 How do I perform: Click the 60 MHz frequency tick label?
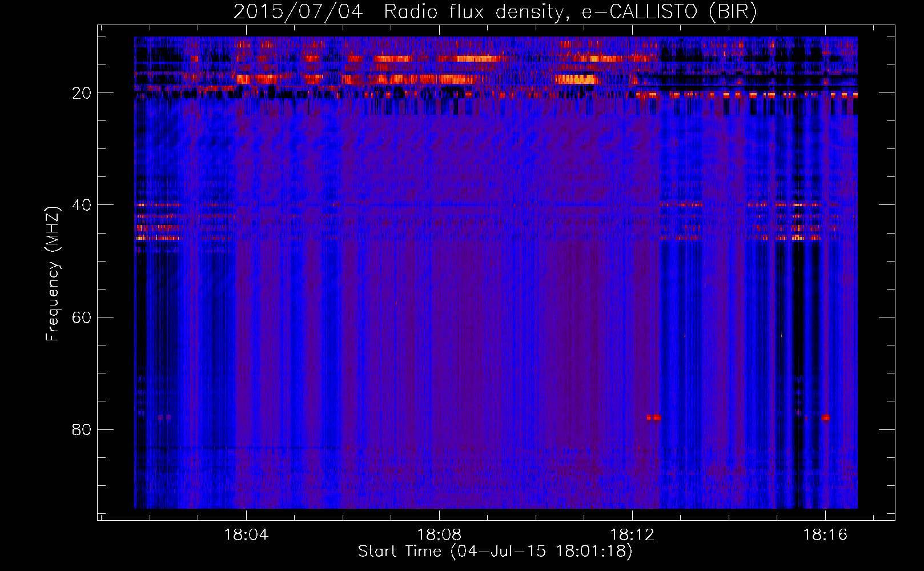pyautogui.click(x=82, y=317)
